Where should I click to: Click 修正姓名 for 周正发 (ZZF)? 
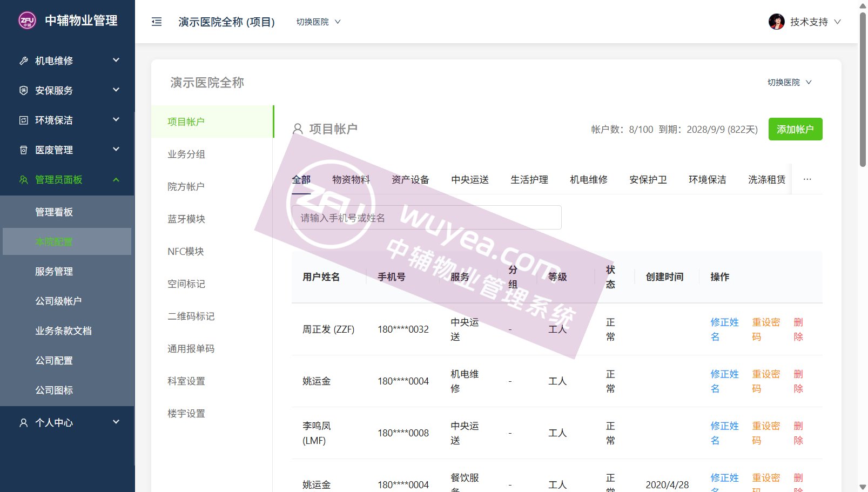pos(724,329)
